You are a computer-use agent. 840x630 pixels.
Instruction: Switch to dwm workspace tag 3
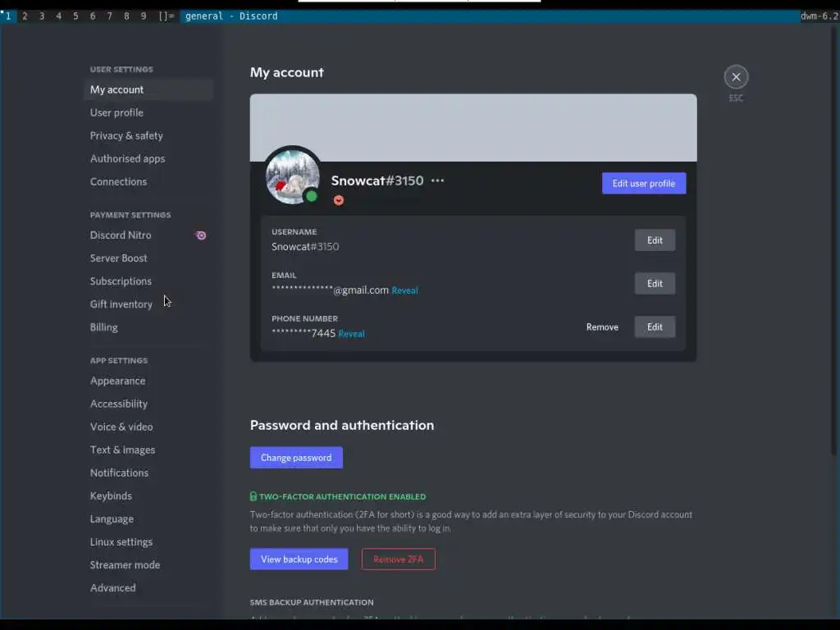(x=42, y=16)
